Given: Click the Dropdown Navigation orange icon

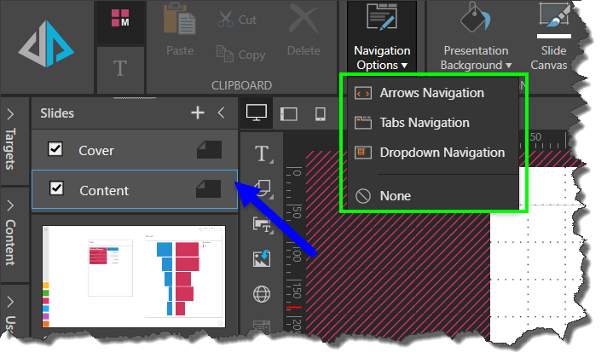Looking at the screenshot, I should tap(363, 153).
